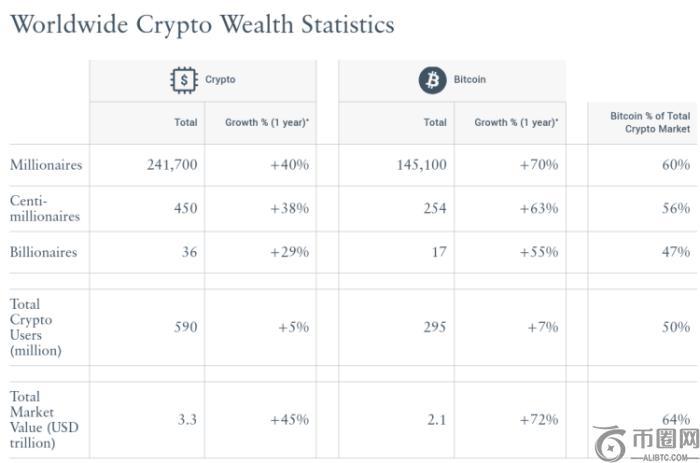Click the Crypto chip dollar icon
The width and height of the screenshot is (700, 463).
click(x=184, y=79)
